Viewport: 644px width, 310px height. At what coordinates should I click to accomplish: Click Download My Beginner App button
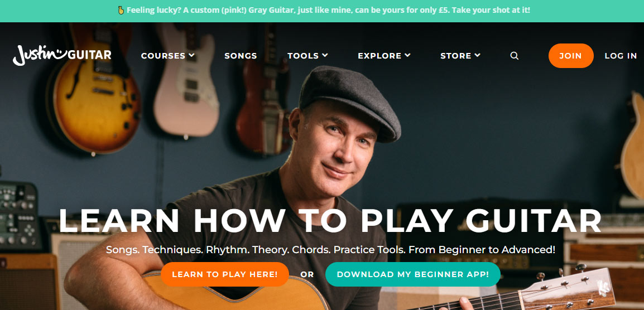[x=413, y=274]
